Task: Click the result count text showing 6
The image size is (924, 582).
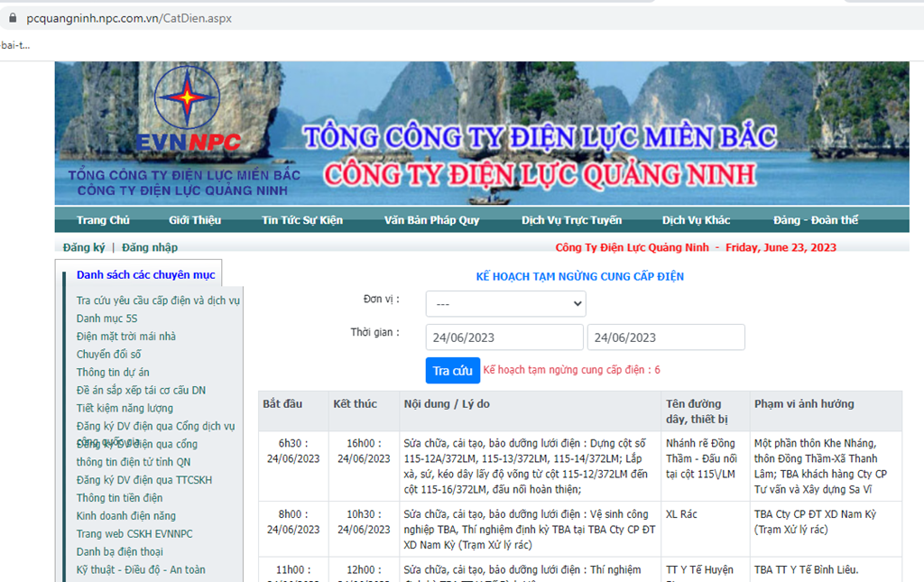Action: 571,370
